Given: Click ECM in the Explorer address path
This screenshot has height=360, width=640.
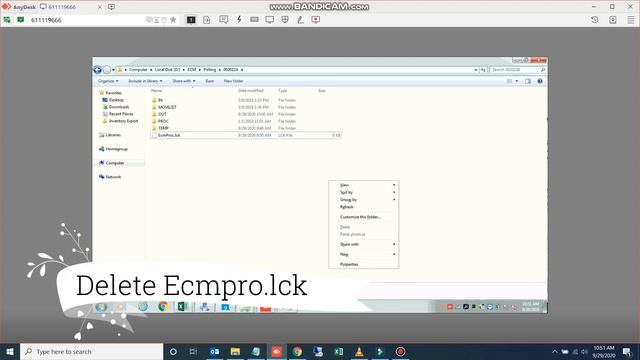Looking at the screenshot, I should [192, 70].
